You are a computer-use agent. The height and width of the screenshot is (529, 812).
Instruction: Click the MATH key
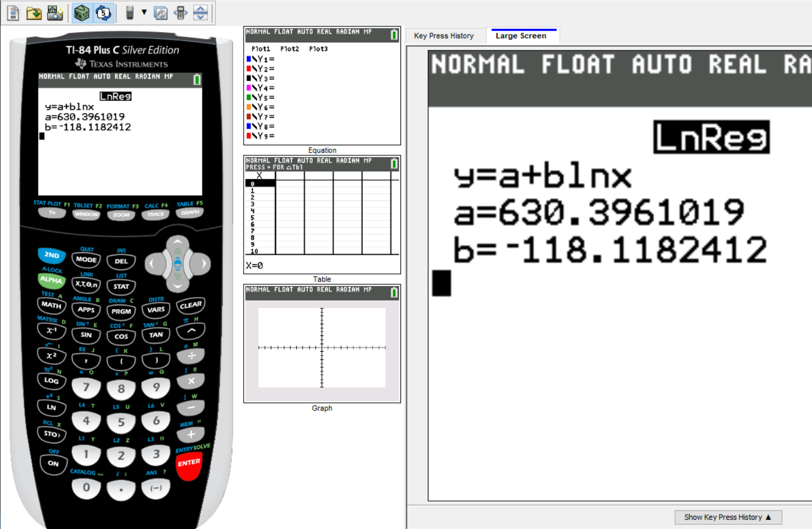pyautogui.click(x=52, y=305)
